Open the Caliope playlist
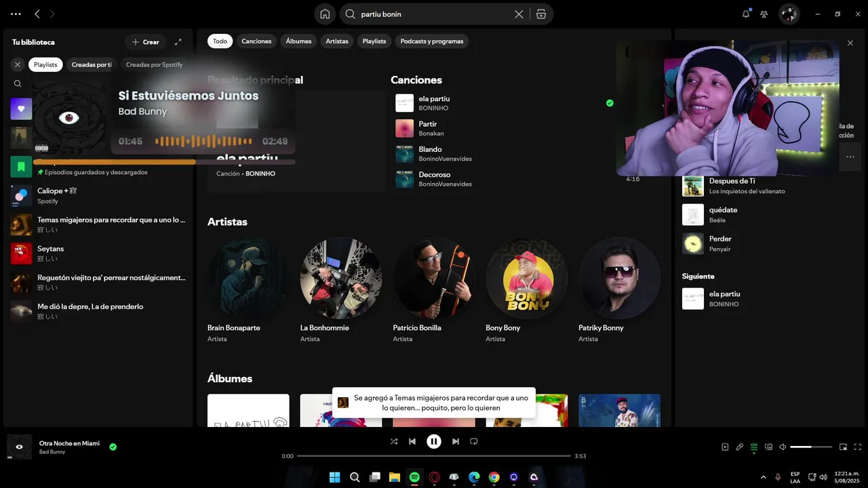The image size is (868, 488). (x=98, y=195)
